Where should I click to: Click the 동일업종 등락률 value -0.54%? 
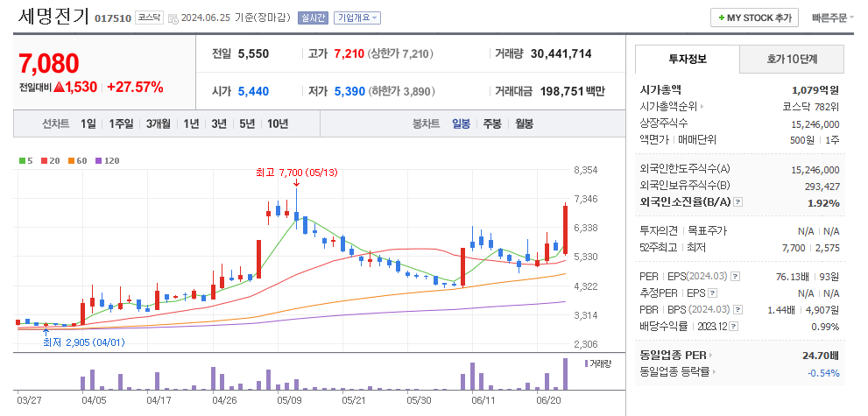pos(823,373)
